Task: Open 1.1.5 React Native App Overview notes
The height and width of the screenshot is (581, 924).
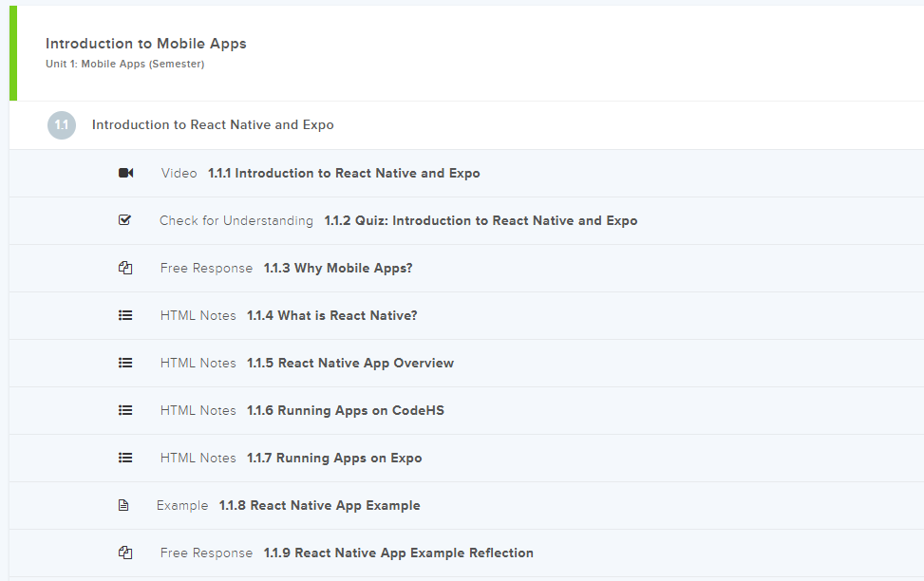Action: (350, 363)
